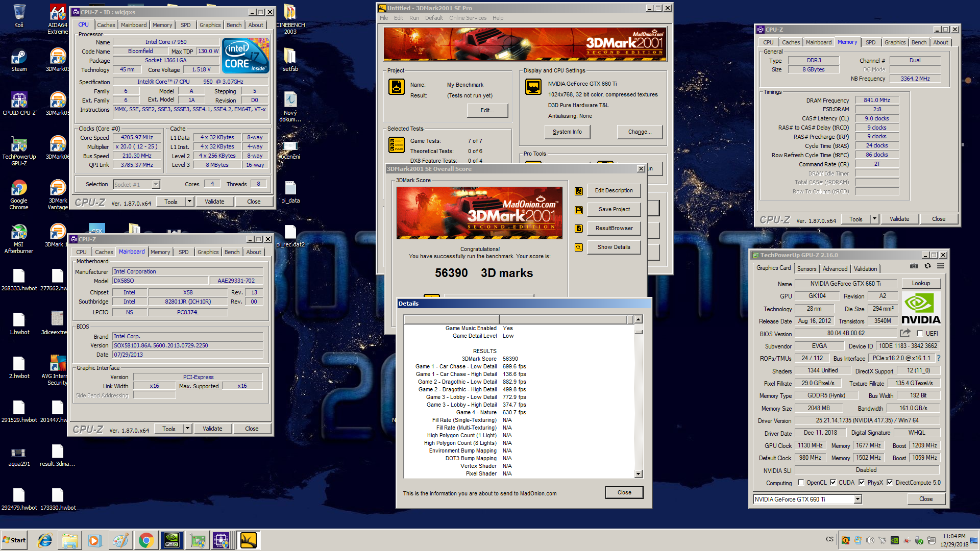The width and height of the screenshot is (980, 551).
Task: Open the File menu in 3DMark2001
Action: pyautogui.click(x=384, y=18)
